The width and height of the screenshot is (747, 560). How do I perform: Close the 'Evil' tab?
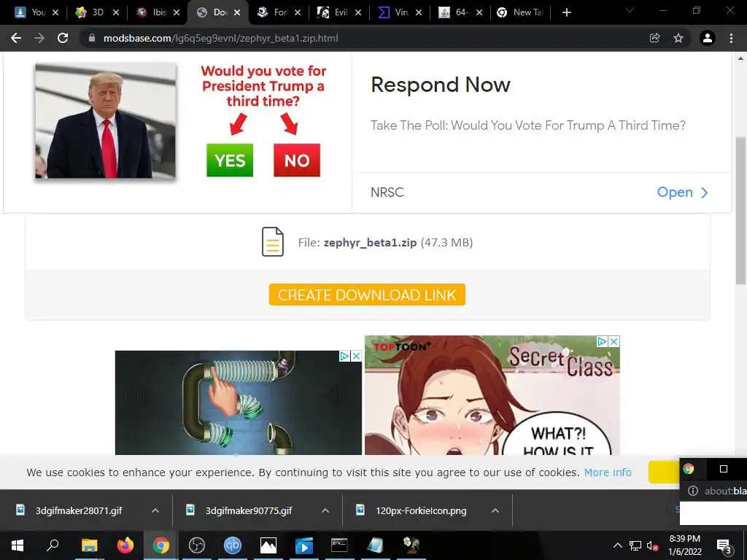[357, 12]
